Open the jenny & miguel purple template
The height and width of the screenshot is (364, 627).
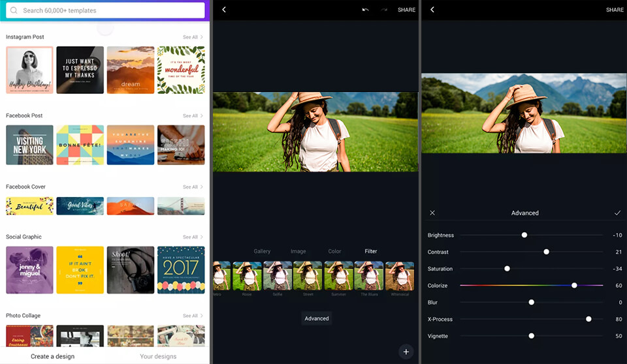pos(29,269)
